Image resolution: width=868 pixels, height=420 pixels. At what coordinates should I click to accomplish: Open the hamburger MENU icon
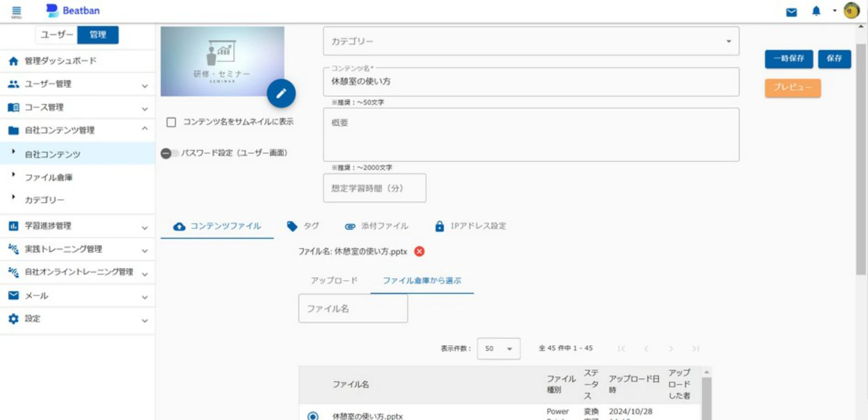[x=16, y=11]
